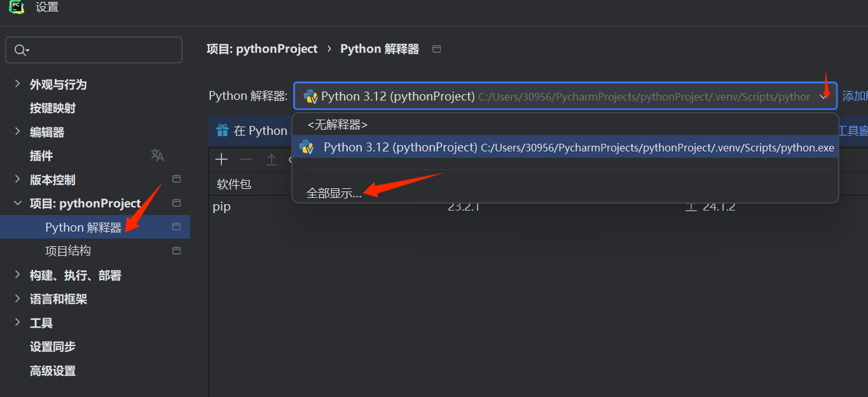
Task: Click the gift icon in the banner
Action: (223, 130)
